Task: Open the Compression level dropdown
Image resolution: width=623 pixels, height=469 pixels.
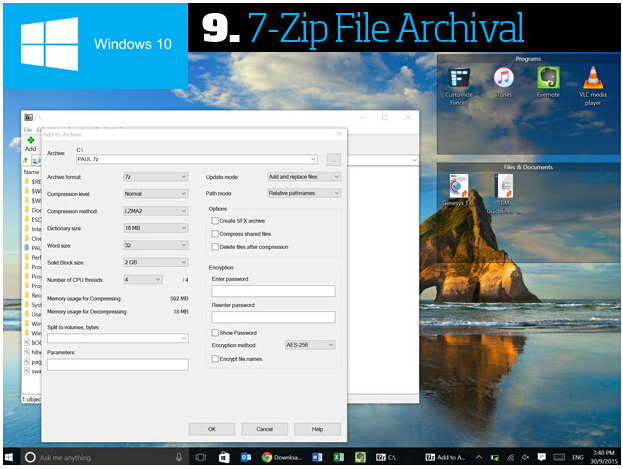Action: (x=155, y=194)
